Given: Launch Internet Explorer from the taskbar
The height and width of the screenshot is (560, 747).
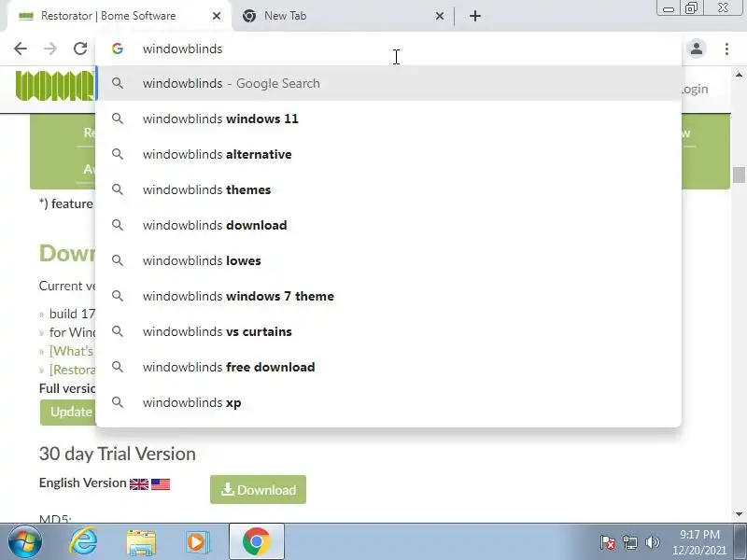Looking at the screenshot, I should click(x=83, y=542).
